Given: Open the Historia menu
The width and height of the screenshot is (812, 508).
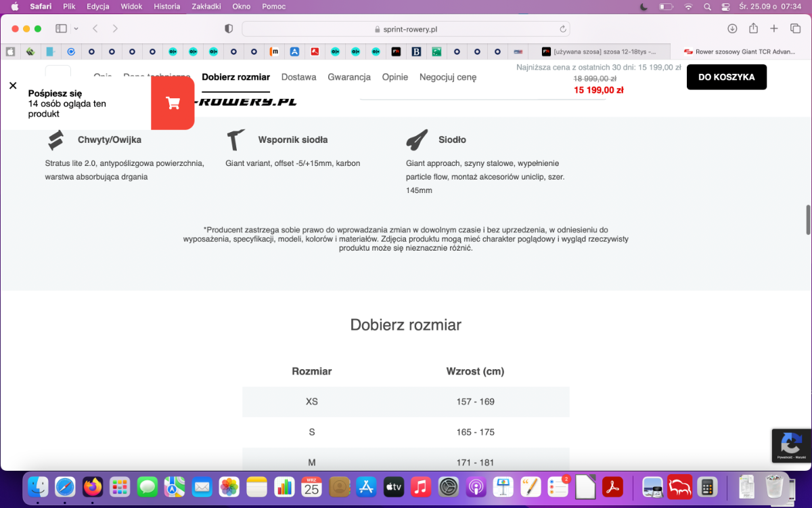Looking at the screenshot, I should (x=167, y=7).
